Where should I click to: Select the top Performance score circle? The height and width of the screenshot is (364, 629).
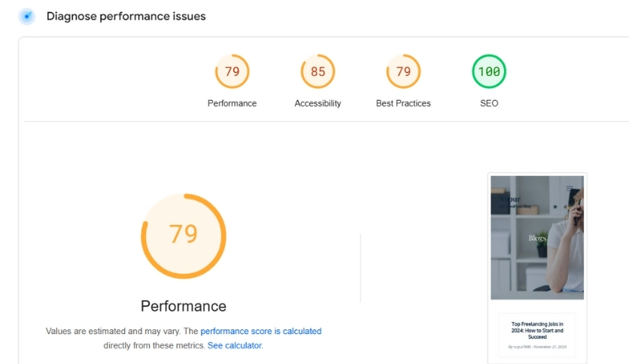(232, 72)
